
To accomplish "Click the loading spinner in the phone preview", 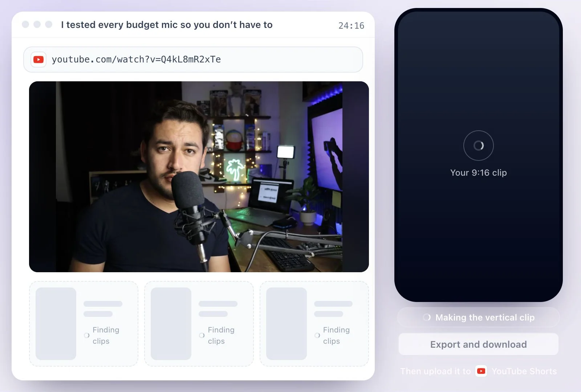I will pos(479,146).
